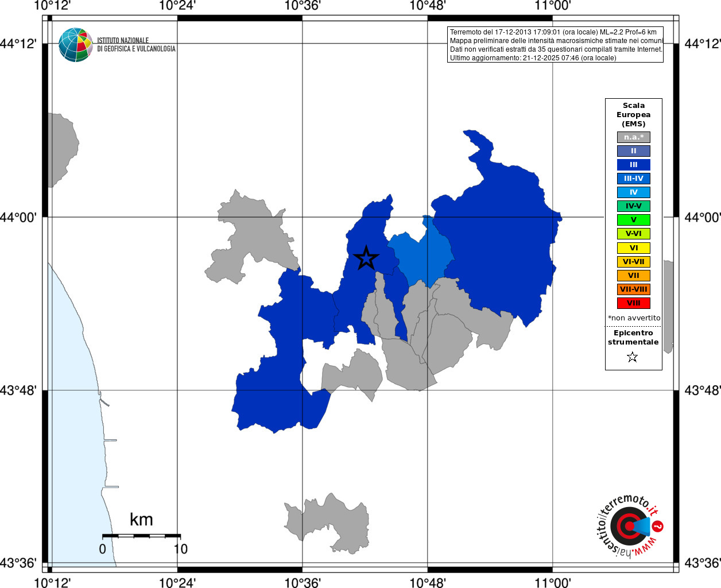Click the right 43°36' latitude label
721x588 pixels.
(702, 563)
